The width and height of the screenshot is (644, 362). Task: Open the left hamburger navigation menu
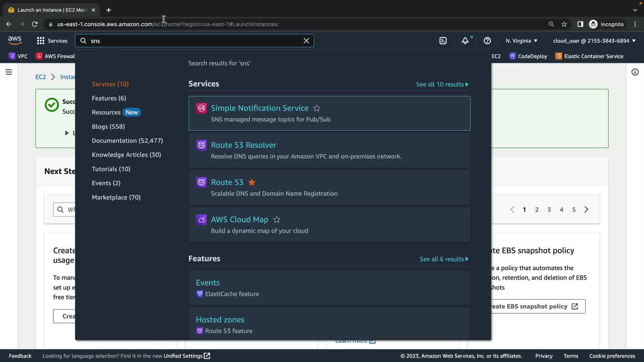tap(9, 72)
